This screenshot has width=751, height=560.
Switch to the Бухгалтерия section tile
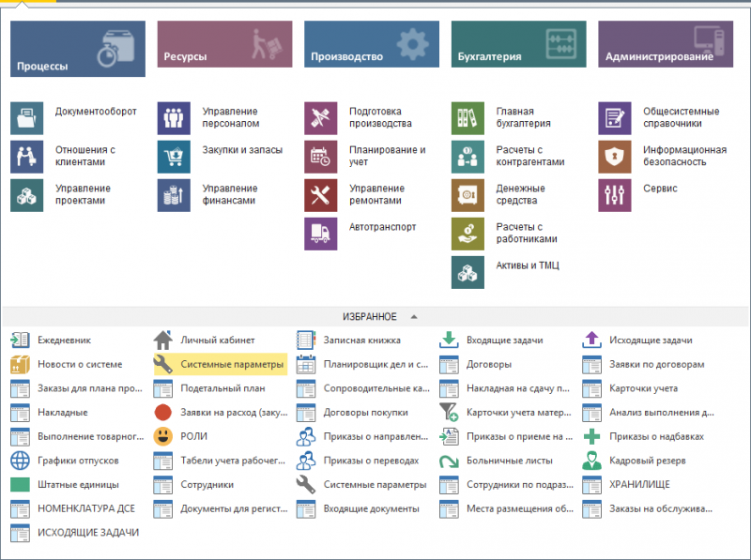click(x=519, y=44)
